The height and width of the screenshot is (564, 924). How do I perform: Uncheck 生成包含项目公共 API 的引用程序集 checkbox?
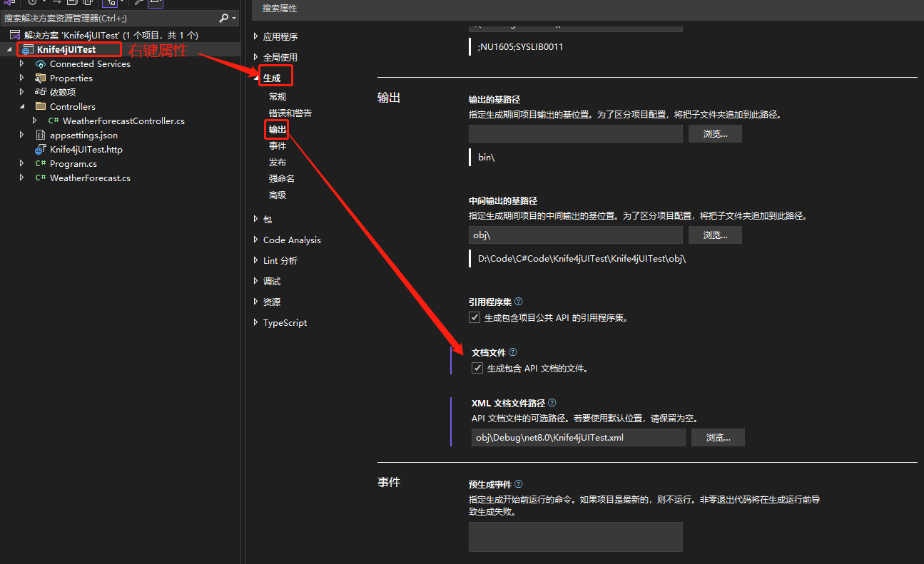pyautogui.click(x=474, y=317)
